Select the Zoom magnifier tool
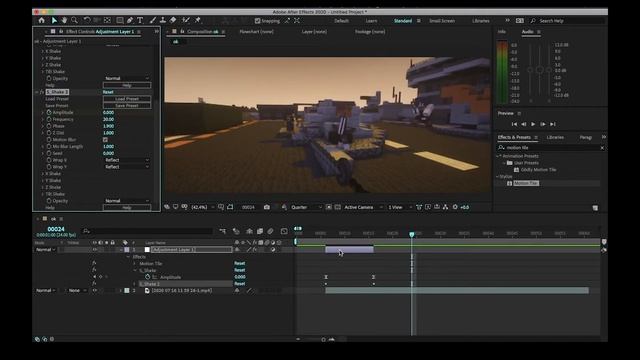This screenshot has width=640, height=360. pos(74,20)
